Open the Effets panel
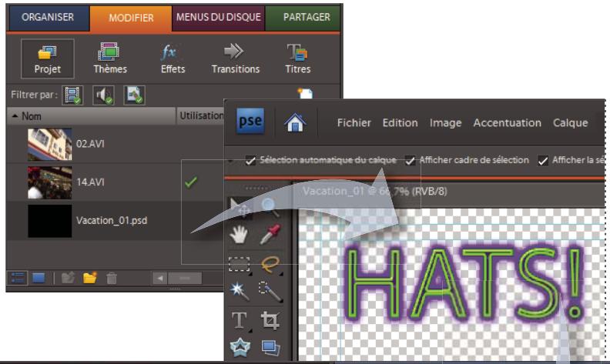 [x=173, y=58]
